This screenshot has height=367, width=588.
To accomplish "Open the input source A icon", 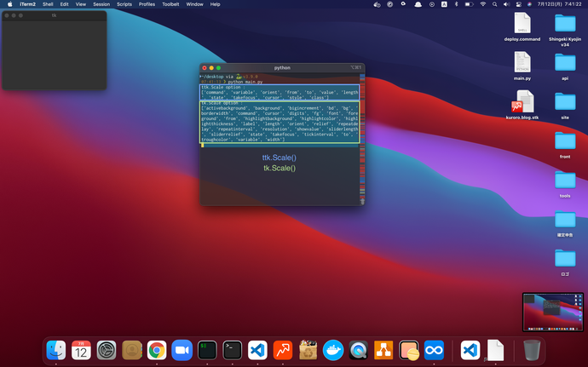I will point(444,4).
